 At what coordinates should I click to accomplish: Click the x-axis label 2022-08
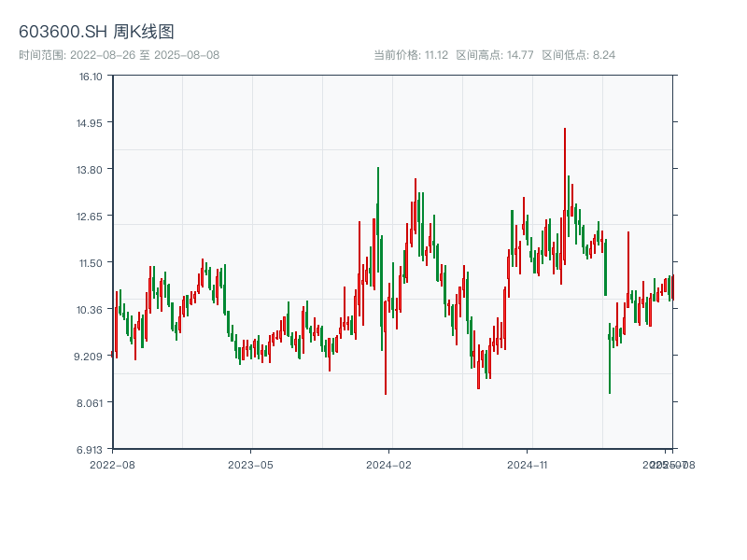coord(112,465)
